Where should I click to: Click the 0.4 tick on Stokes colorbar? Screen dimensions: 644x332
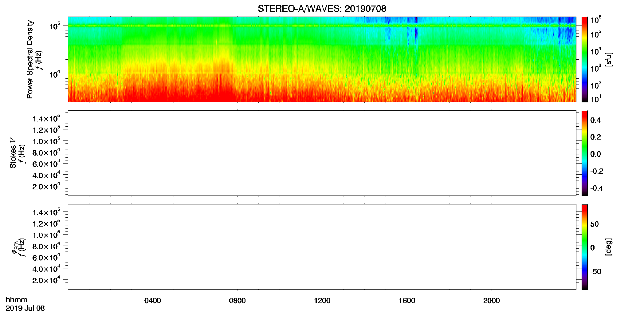click(x=595, y=120)
